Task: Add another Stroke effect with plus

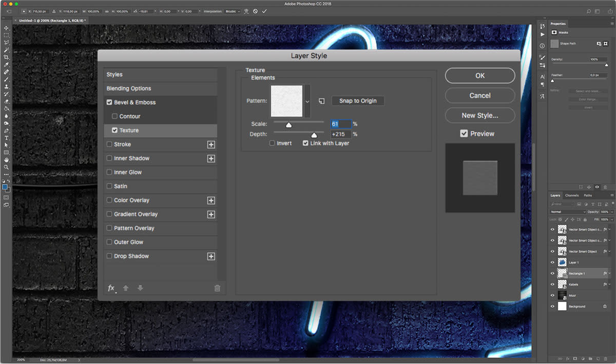Action: tap(211, 145)
